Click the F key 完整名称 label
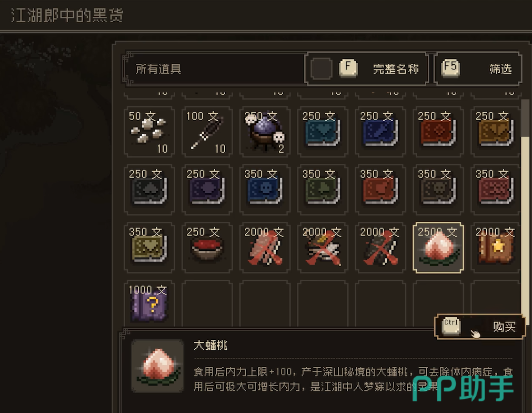The width and height of the screenshot is (532, 413). click(x=396, y=69)
